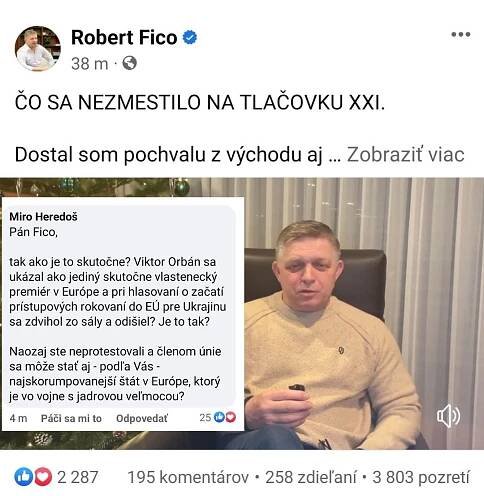484x496 pixels.
Task: Click the comment's heart reaction icon
Action: (230, 417)
